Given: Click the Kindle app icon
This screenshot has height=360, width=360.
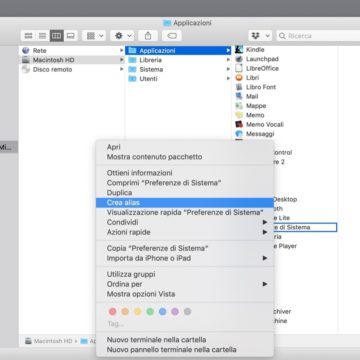Looking at the screenshot, I should 239,50.
